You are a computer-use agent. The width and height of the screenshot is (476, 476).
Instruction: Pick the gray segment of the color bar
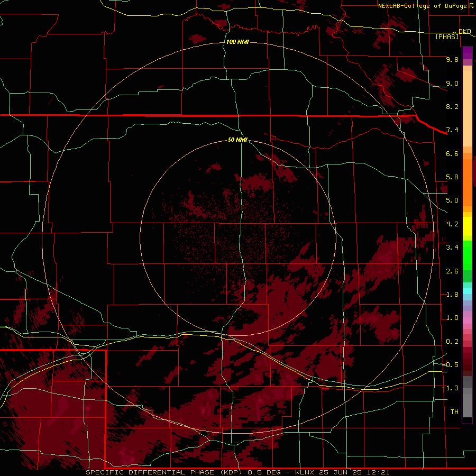(x=467, y=396)
